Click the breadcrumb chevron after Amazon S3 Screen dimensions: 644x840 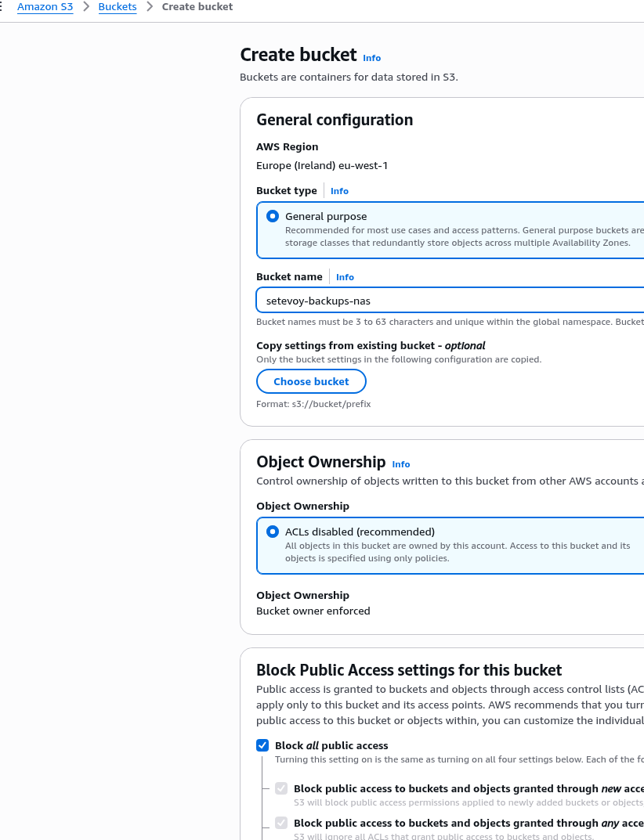click(x=86, y=7)
